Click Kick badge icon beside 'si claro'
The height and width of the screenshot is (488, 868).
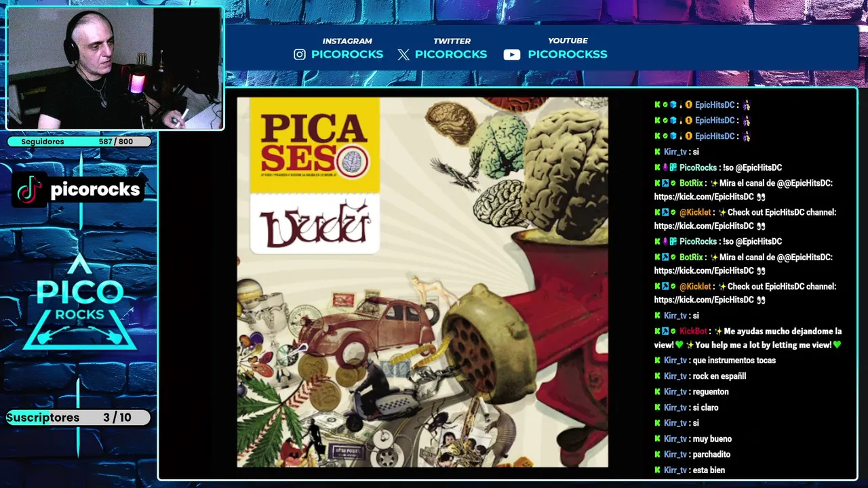tap(657, 407)
